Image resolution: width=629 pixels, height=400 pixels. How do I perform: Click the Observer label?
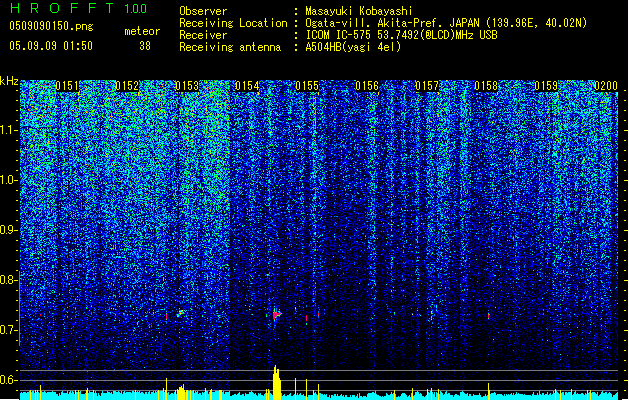click(x=203, y=11)
